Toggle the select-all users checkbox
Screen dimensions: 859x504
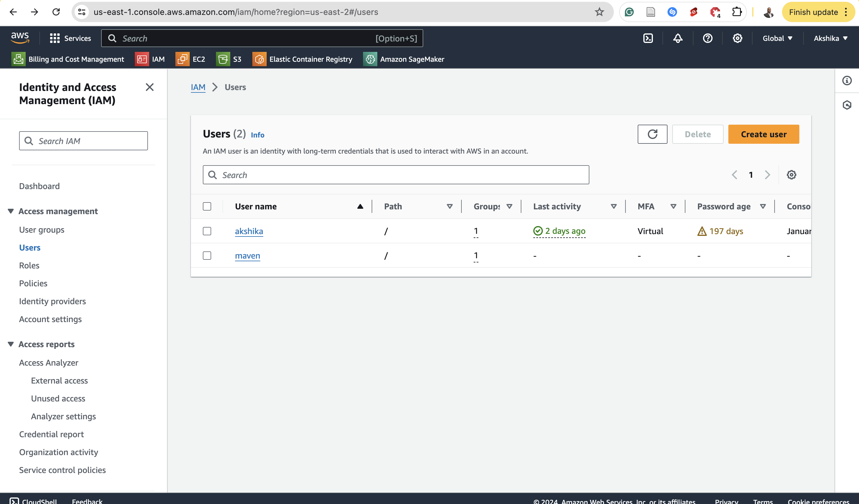point(207,206)
